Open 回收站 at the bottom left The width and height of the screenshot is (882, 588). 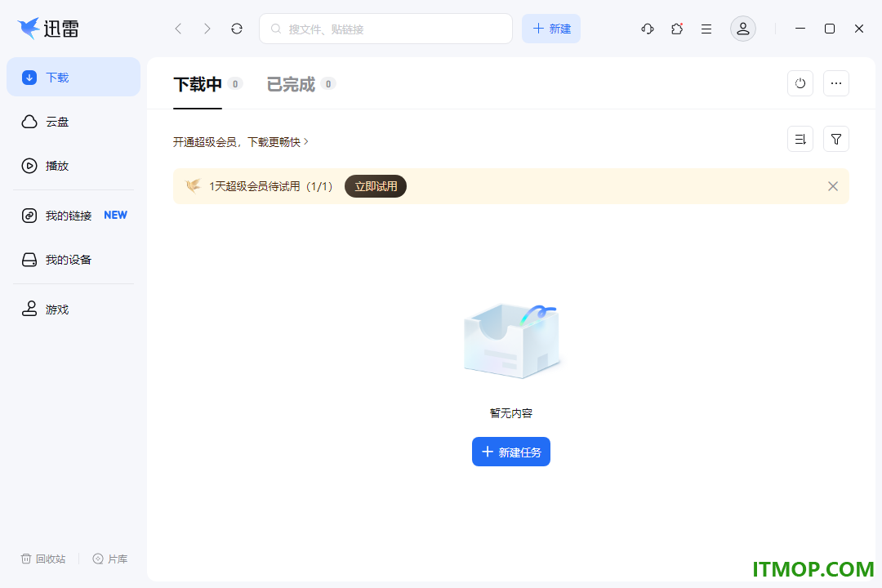coord(43,559)
